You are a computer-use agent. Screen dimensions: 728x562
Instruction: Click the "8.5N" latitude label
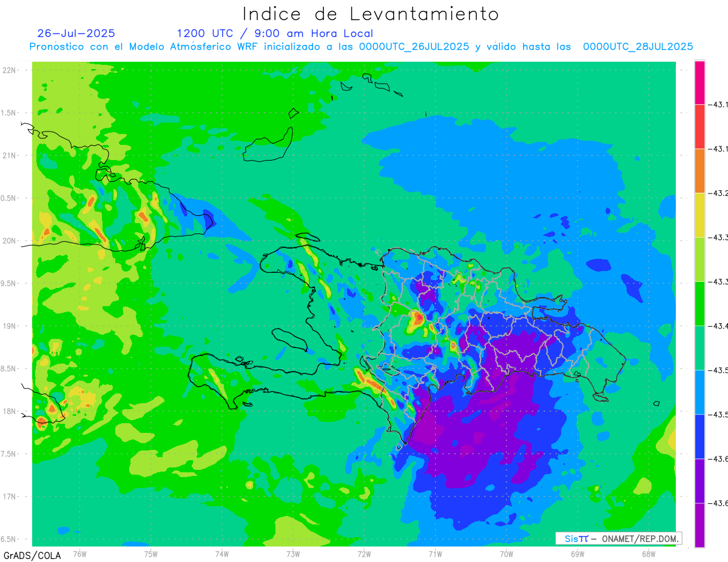(8, 369)
